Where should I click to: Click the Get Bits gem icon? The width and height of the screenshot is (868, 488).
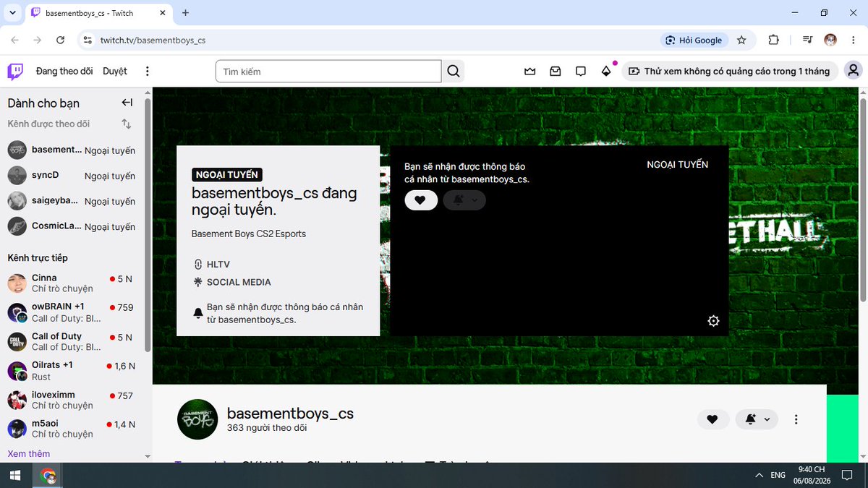point(606,71)
